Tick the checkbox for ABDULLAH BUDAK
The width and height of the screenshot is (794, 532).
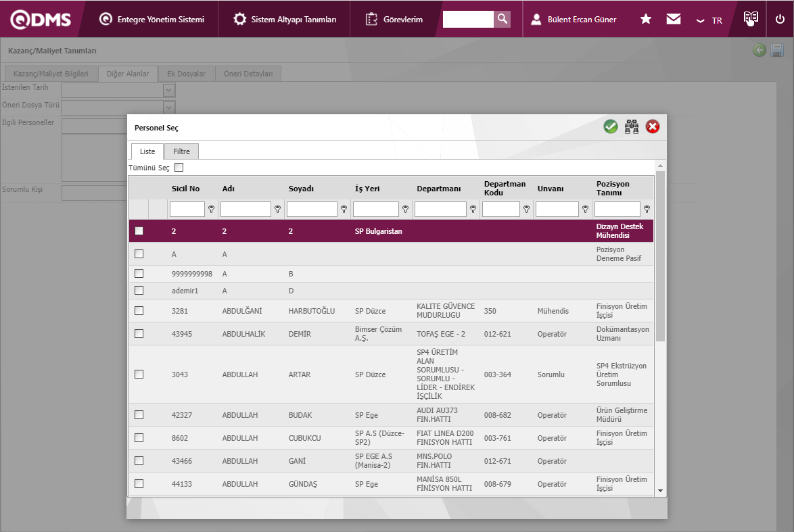(x=139, y=415)
